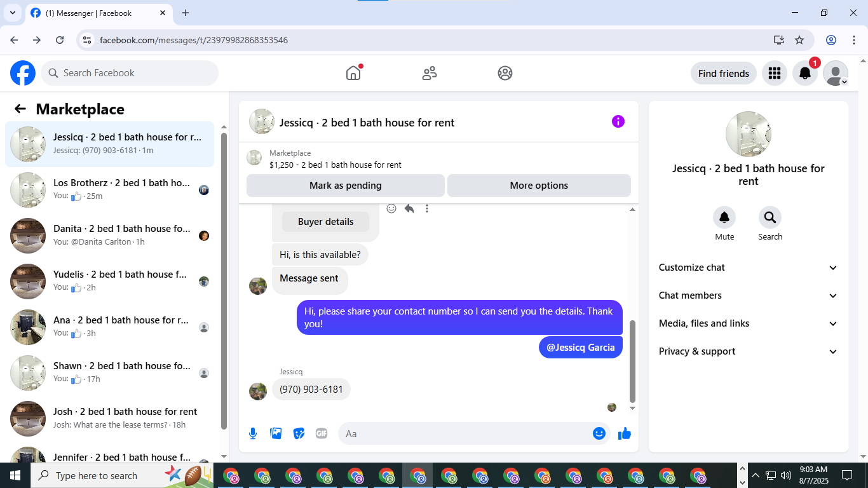This screenshot has width=868, height=488.
Task: Expand Media, files and links section
Action: click(x=749, y=323)
